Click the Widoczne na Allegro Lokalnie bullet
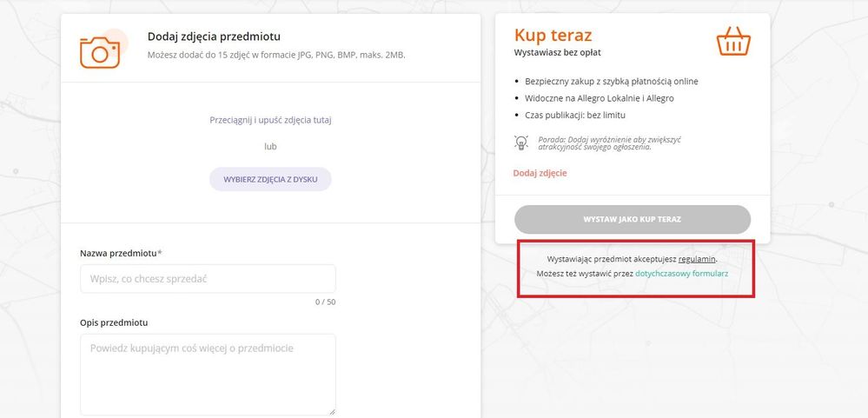The image size is (868, 418). tap(600, 98)
